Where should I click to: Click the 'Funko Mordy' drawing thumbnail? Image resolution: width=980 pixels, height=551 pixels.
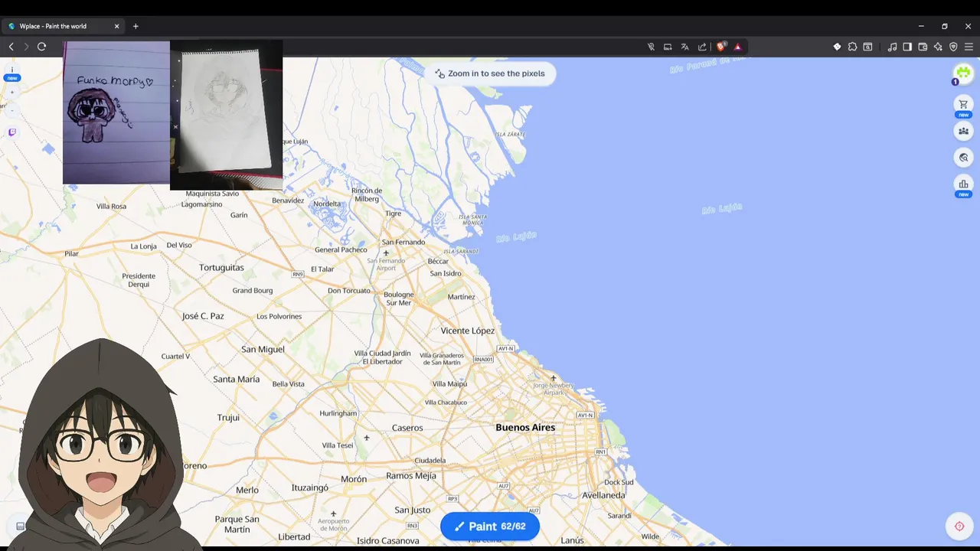(x=116, y=112)
